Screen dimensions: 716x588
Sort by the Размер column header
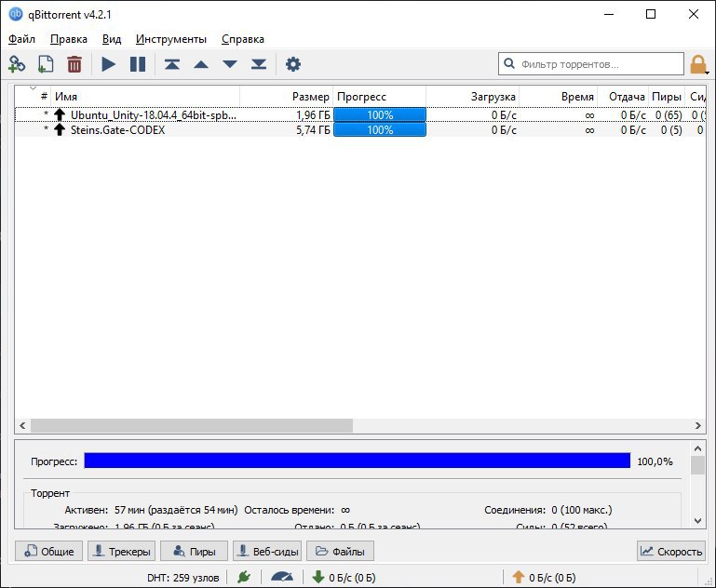(287, 96)
